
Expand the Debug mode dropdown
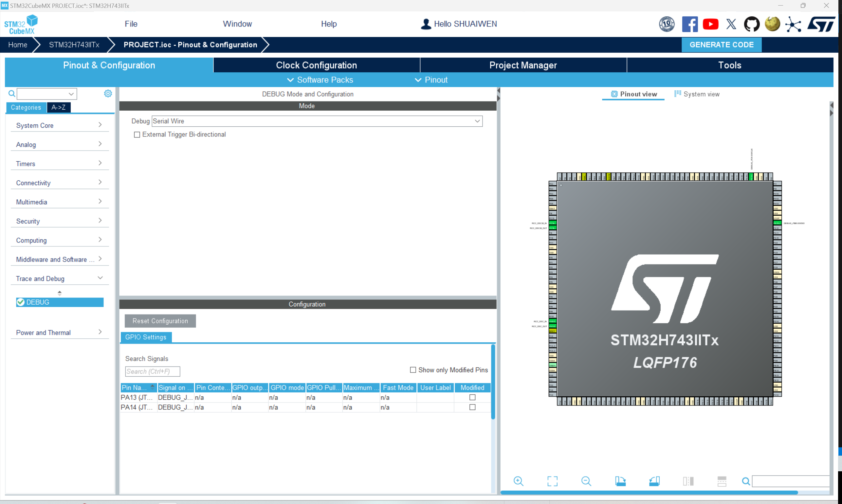click(479, 120)
